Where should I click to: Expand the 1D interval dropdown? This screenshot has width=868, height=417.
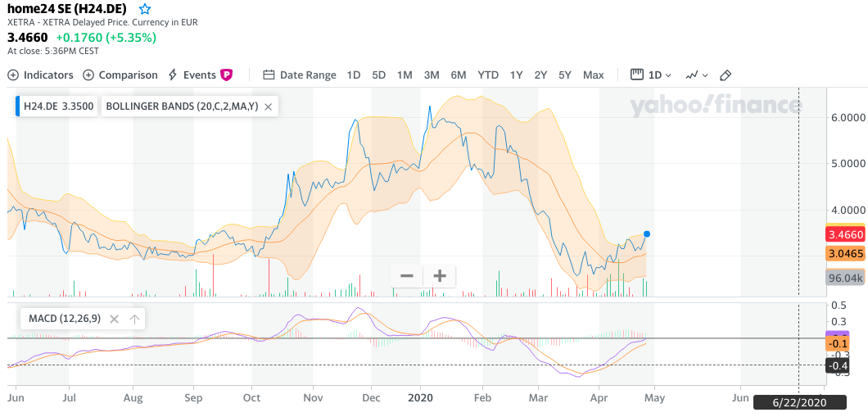click(651, 75)
